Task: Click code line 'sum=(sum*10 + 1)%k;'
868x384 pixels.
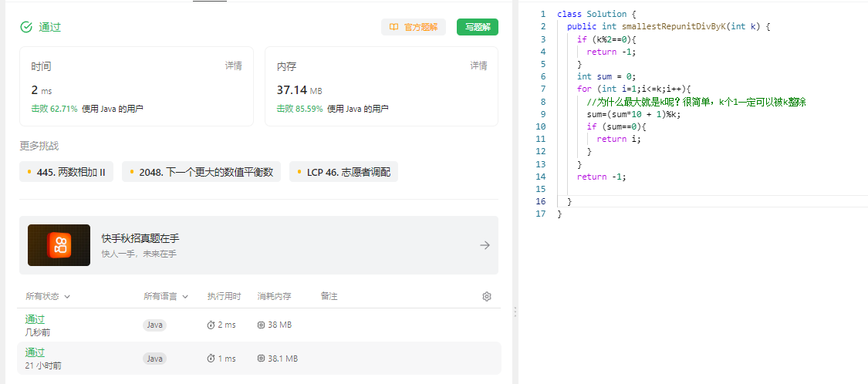Action: [633, 115]
